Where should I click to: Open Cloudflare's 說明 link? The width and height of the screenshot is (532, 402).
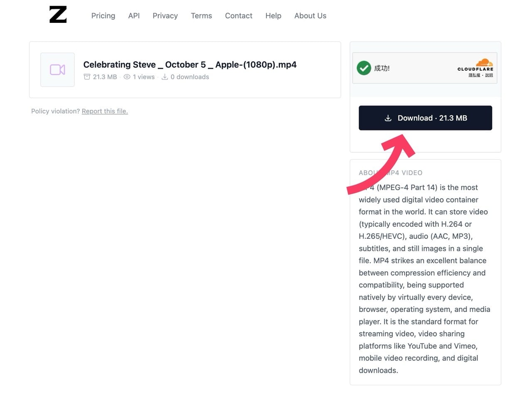coord(489,75)
